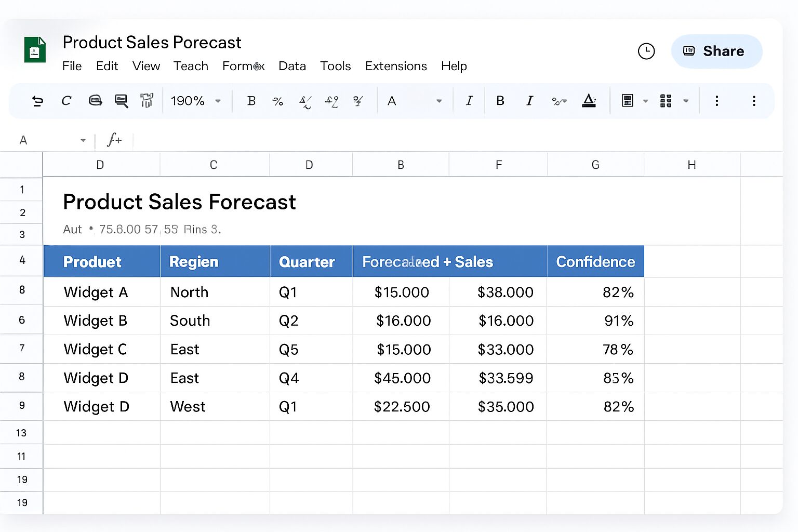Image resolution: width=798 pixels, height=532 pixels.
Task: Select the 91% confidence cell
Action: [x=595, y=321]
